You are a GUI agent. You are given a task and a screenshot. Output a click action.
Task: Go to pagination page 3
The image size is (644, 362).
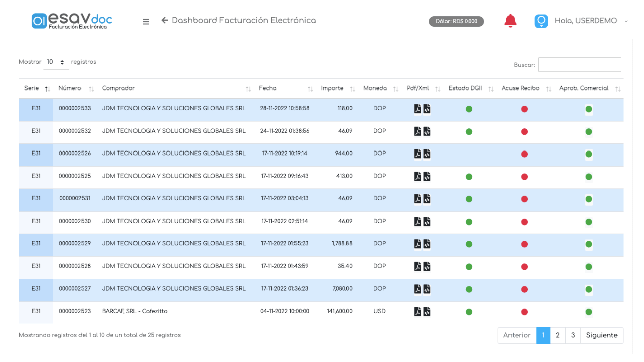573,335
